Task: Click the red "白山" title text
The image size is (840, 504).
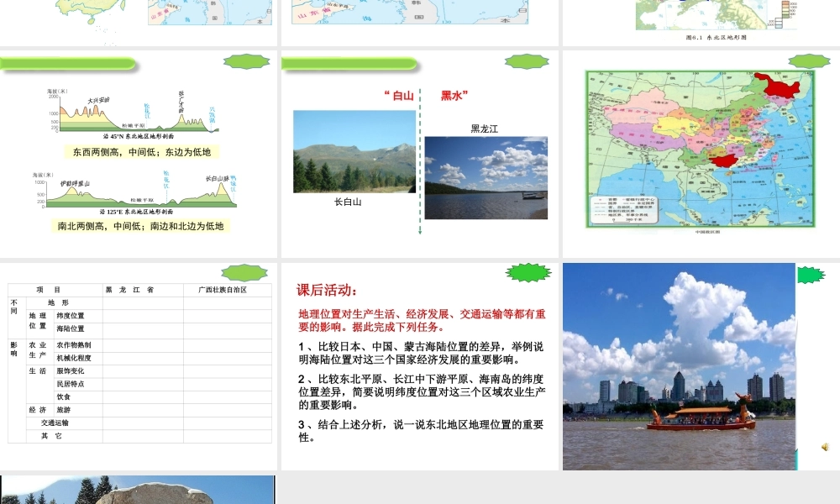Action: pos(400,96)
